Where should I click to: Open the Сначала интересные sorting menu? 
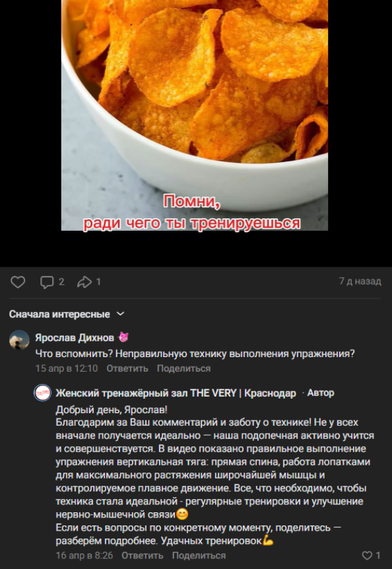59,314
